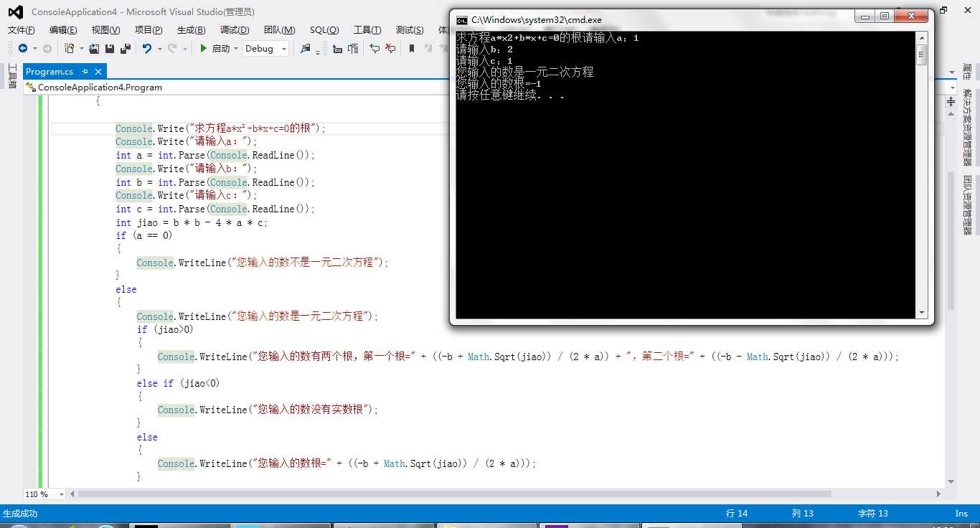Screen dimensions: 980x528
Task: Open the Undo history dropdown arrow
Action: coord(160,49)
